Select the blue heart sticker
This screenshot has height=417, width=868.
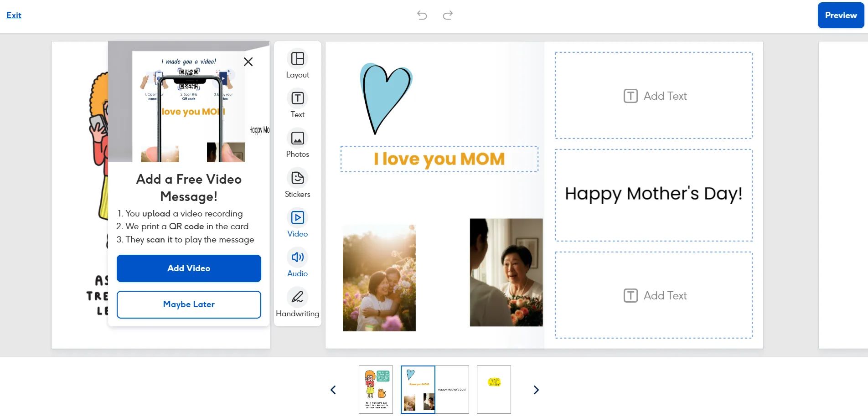[386, 98]
